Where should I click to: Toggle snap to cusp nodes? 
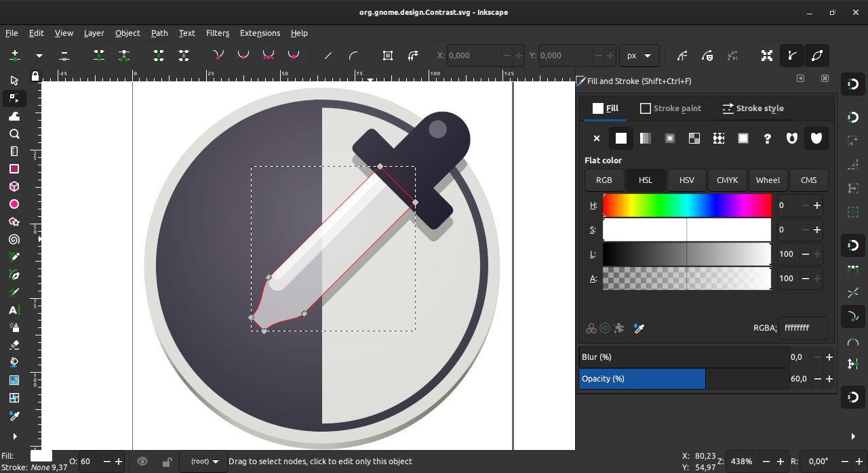point(853,315)
